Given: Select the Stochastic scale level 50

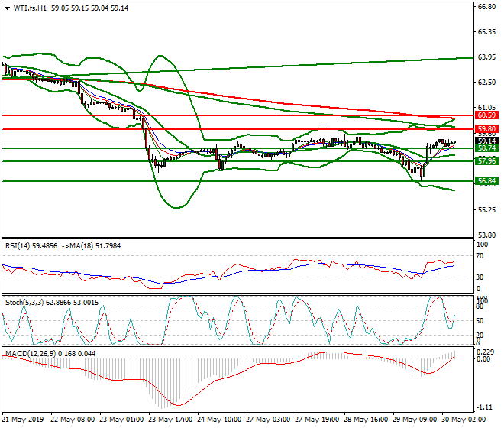Looking at the screenshot, I should (x=480, y=320).
